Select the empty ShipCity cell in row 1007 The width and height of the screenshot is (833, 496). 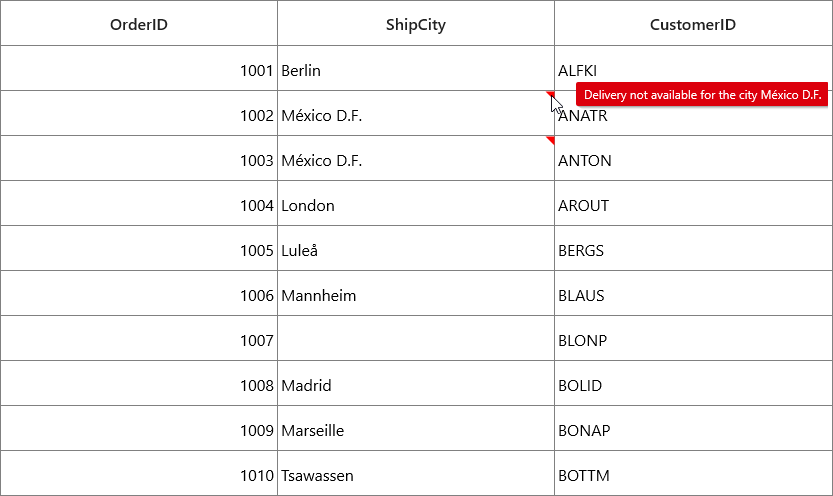pyautogui.click(x=416, y=338)
